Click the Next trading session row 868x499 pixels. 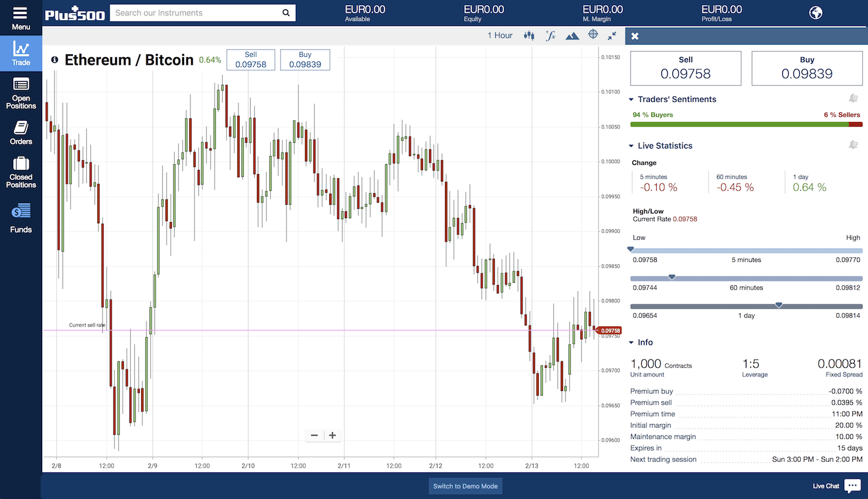746,459
